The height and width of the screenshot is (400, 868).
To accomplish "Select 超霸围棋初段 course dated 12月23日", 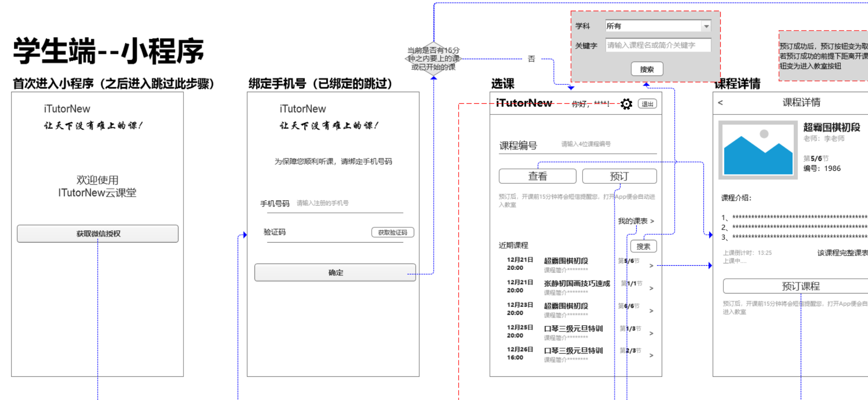I will [566, 306].
